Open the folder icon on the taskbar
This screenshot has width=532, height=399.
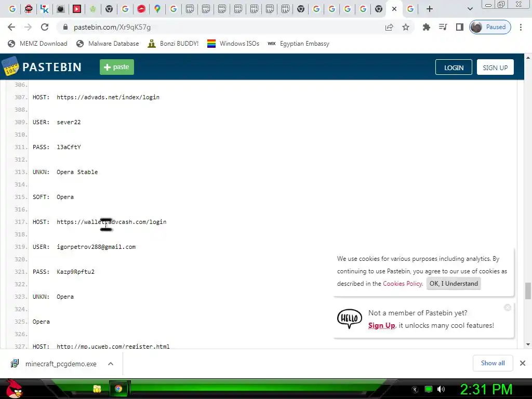coord(97,389)
